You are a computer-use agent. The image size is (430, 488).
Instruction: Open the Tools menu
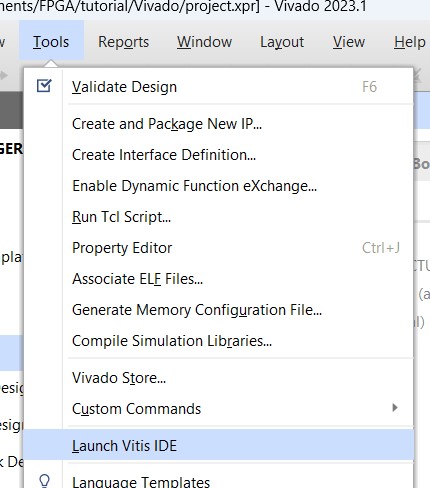tap(51, 42)
